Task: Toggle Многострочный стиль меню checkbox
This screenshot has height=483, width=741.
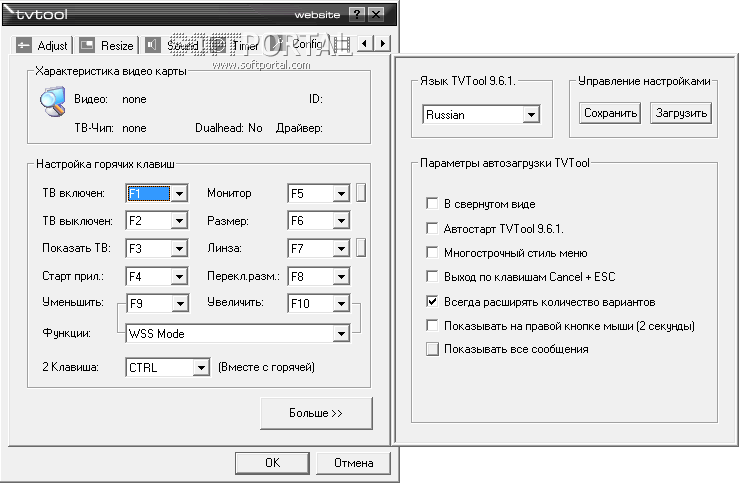Action: (432, 252)
